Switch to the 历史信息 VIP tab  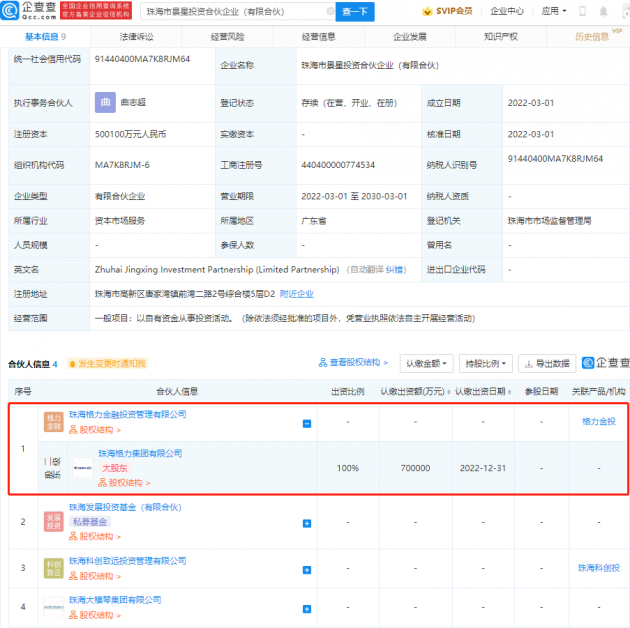(592, 37)
